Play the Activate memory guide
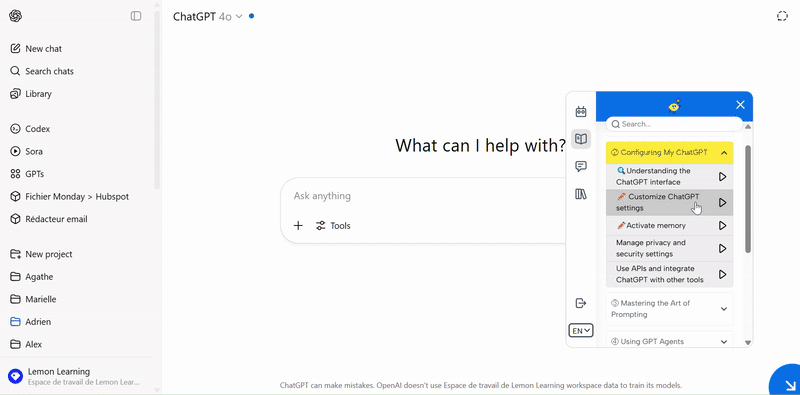Image resolution: width=800 pixels, height=395 pixels. tap(722, 225)
